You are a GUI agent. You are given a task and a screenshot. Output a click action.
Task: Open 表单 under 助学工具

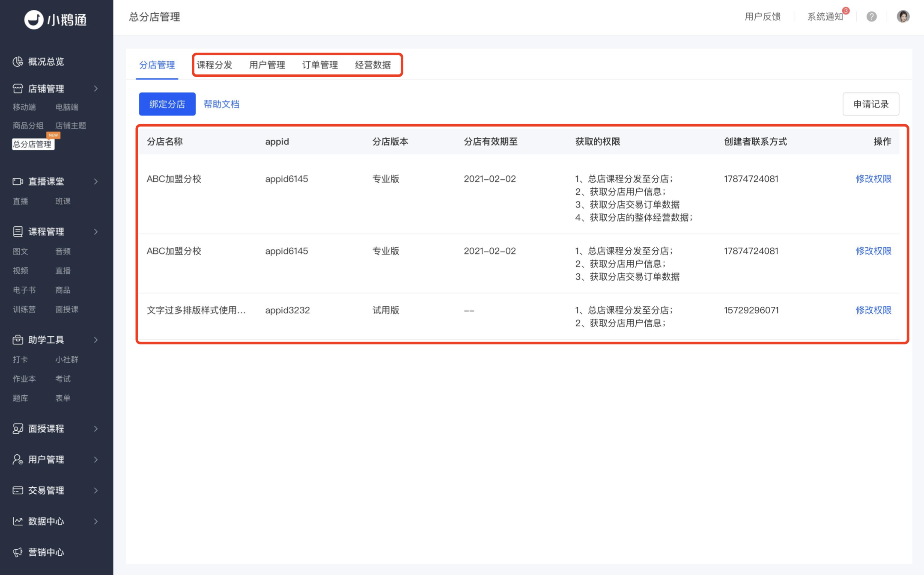tap(63, 398)
